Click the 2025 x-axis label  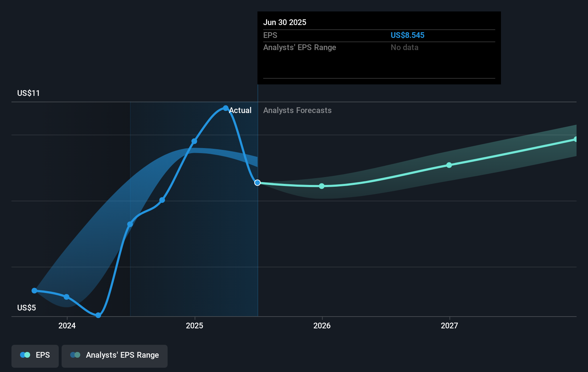(x=194, y=325)
